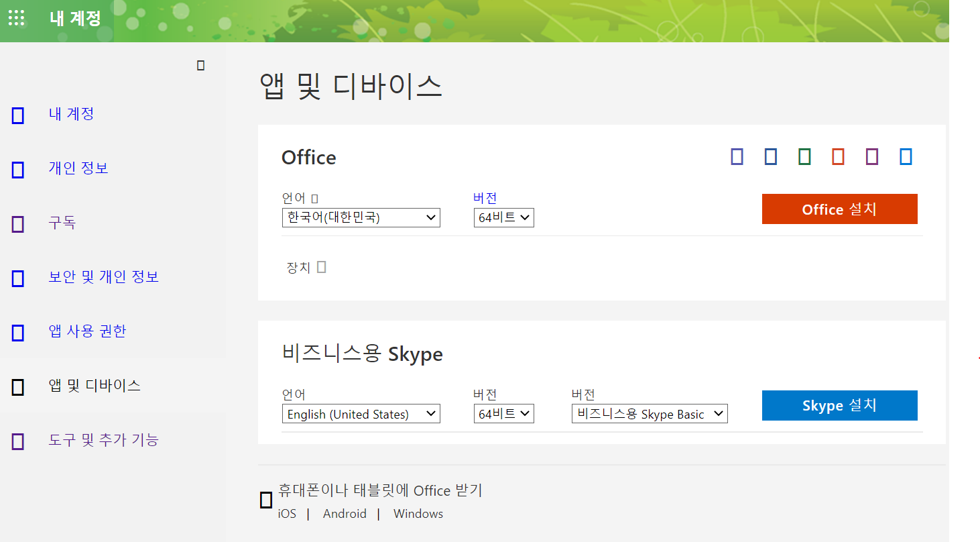Click the icon next to 구독 in sidebar
This screenshot has height=542, width=980.
tap(18, 224)
